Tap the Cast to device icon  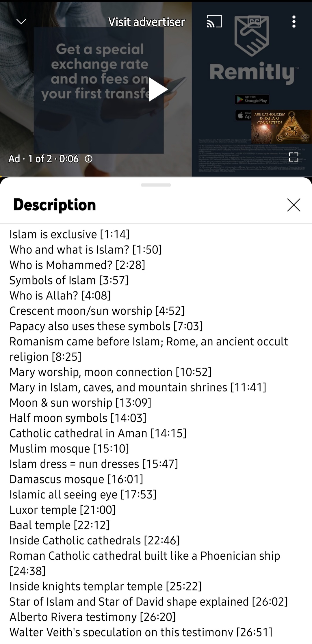click(x=214, y=22)
